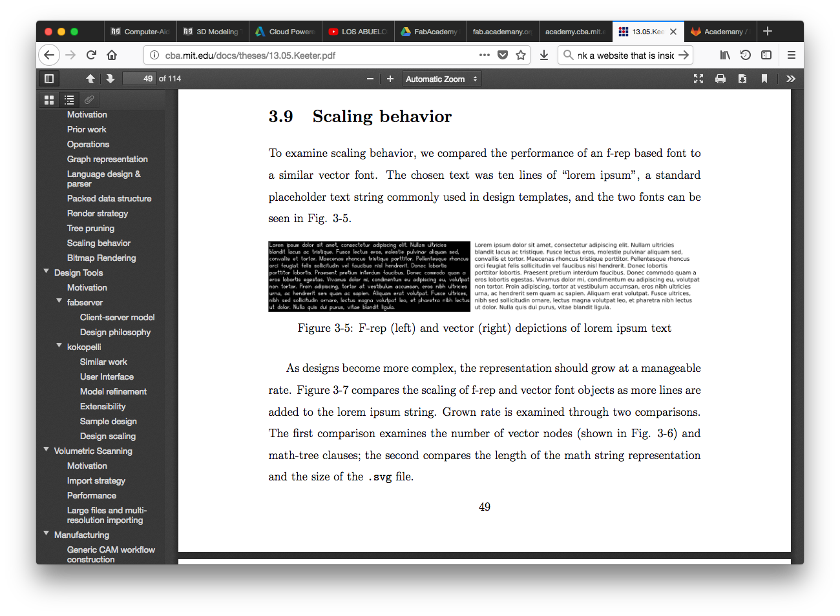Open the Automatic Zoom dropdown

click(x=442, y=79)
